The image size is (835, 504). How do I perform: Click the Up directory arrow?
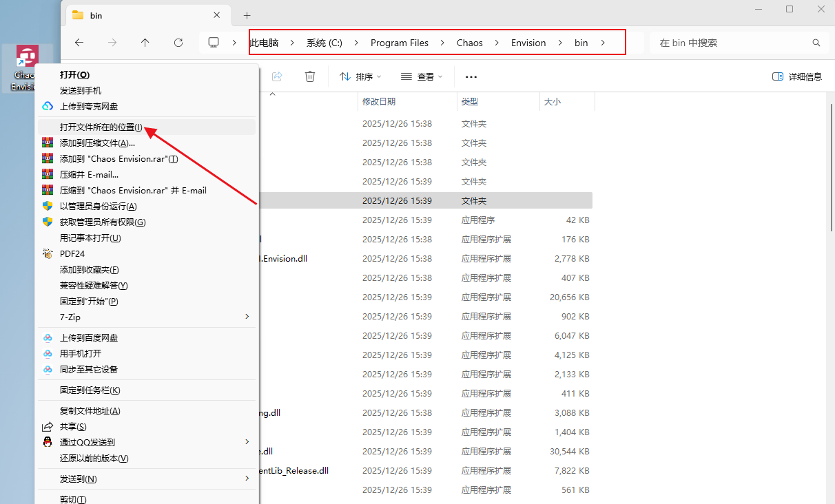tap(145, 43)
